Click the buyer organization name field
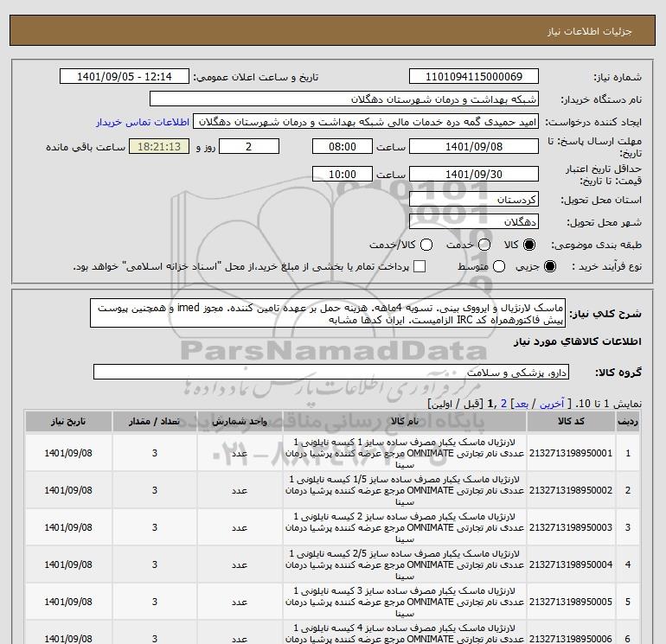 tap(344, 99)
